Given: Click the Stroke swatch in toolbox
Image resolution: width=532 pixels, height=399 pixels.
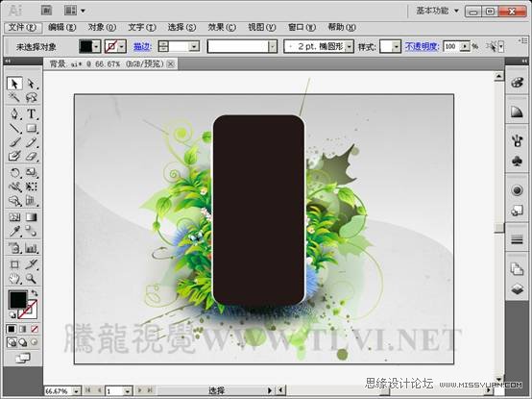Looking at the screenshot, I should (x=29, y=309).
